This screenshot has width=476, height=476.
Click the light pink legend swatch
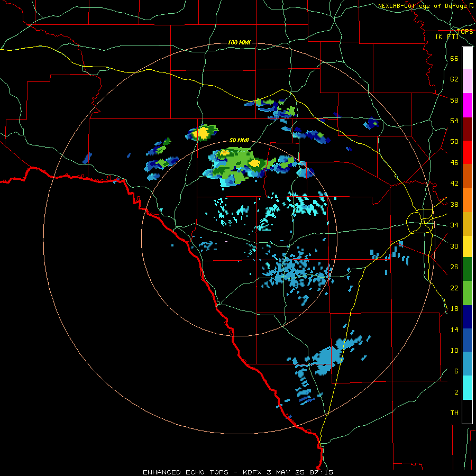tap(467, 81)
